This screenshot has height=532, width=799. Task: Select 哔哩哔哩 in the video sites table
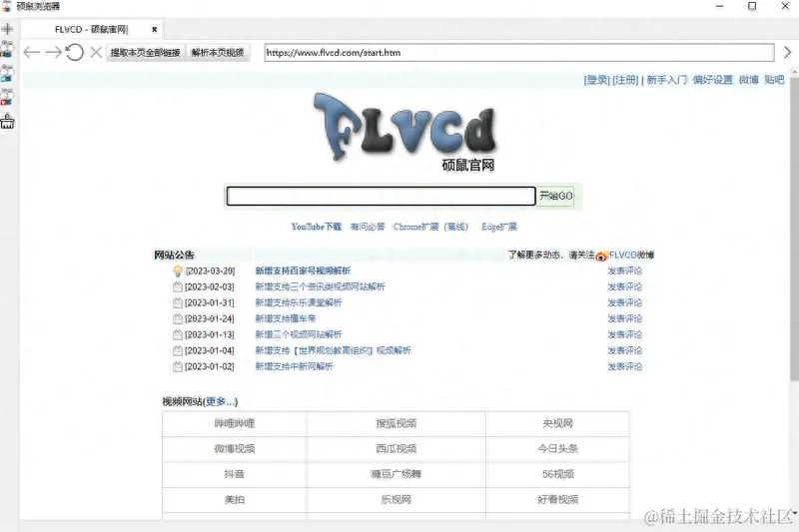[235, 423]
